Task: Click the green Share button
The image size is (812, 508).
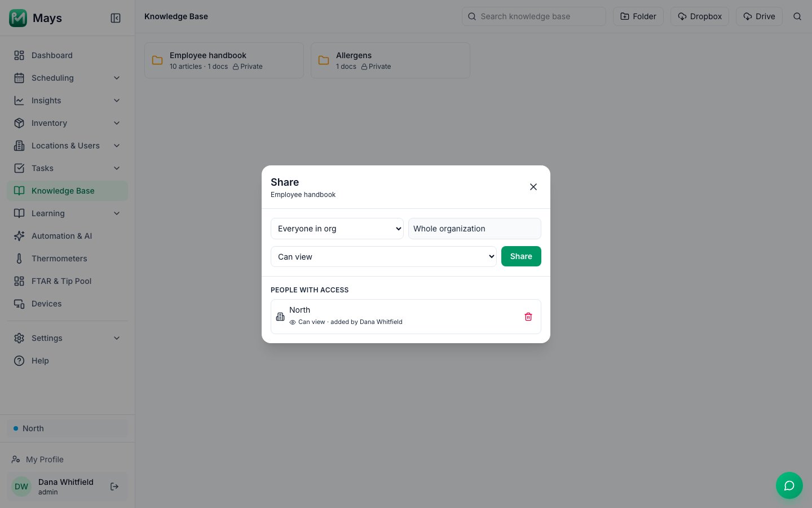Action: 521,256
